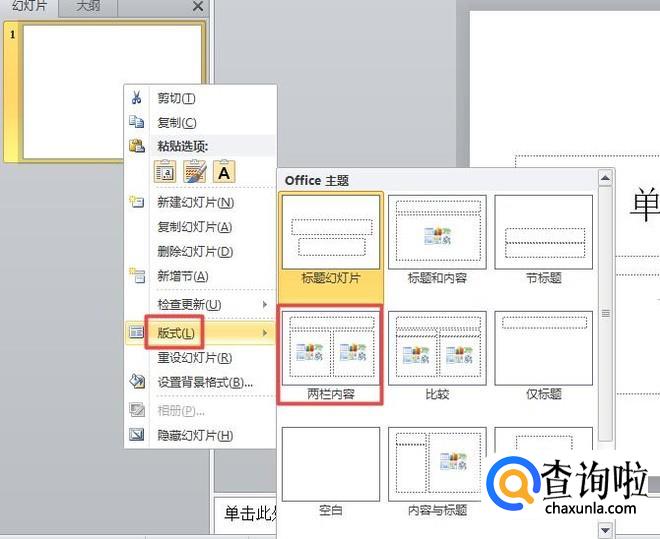Close the slides pane with X
The height and width of the screenshot is (539, 660).
198,6
